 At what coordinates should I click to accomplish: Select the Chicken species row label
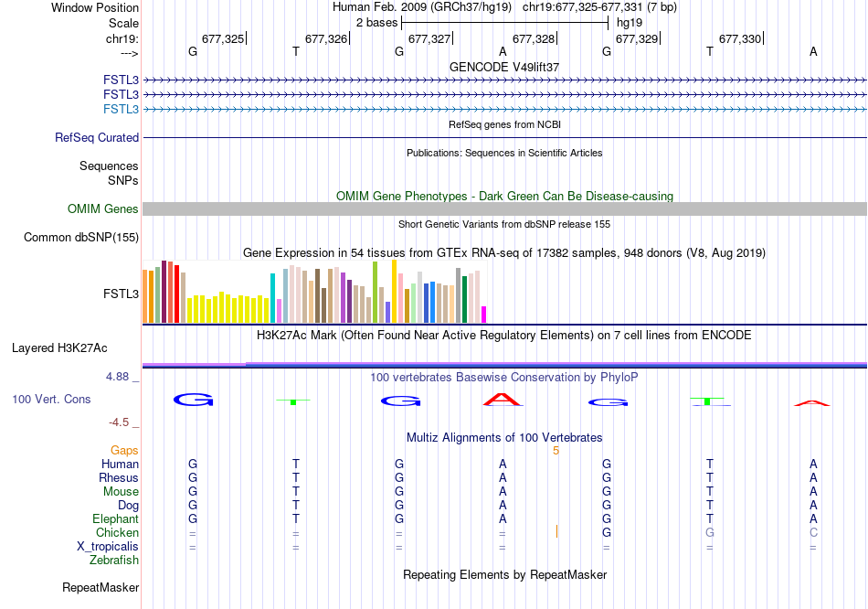117,532
